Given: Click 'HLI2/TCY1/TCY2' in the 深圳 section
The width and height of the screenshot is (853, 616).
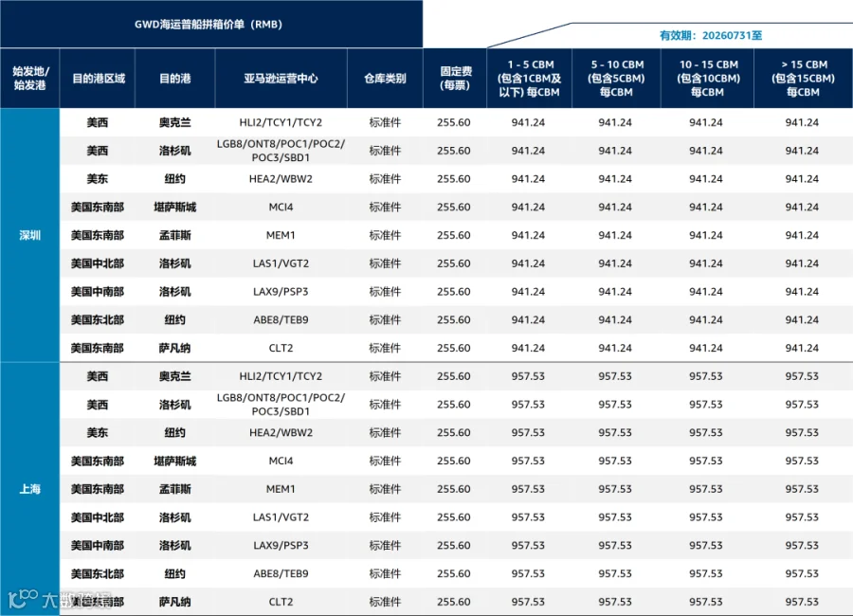Looking at the screenshot, I should (281, 122).
